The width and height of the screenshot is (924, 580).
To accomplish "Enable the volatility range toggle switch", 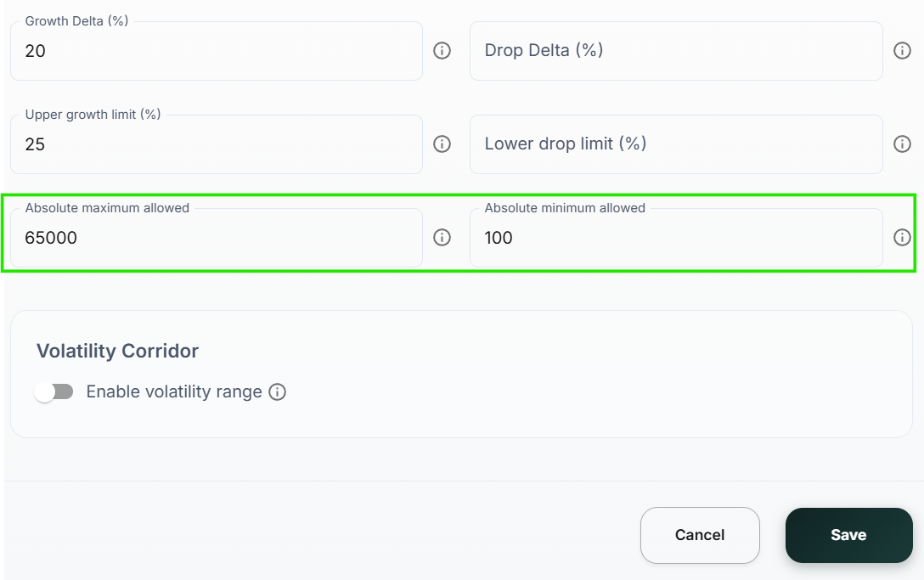I will (54, 391).
